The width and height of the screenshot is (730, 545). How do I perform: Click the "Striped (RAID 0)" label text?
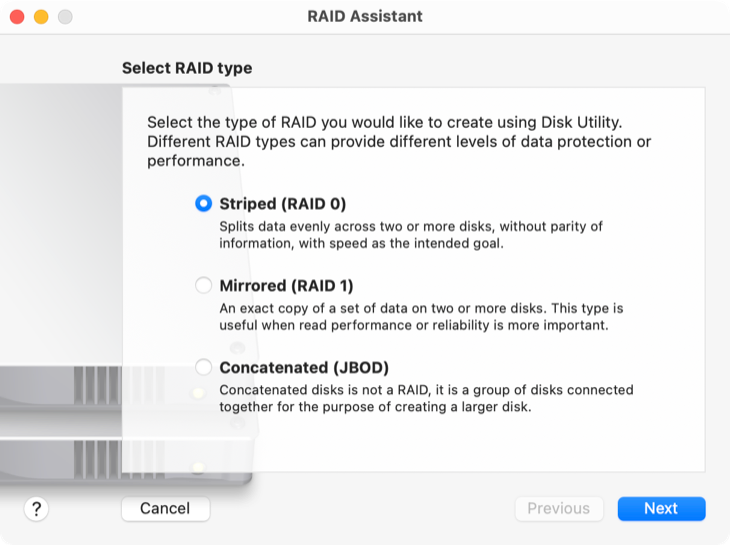coord(282,204)
